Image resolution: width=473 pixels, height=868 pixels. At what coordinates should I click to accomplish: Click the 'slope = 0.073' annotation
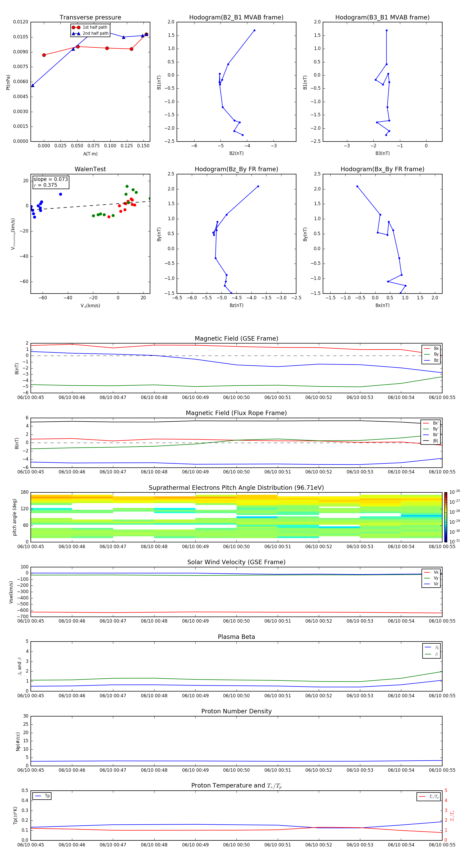[x=51, y=179]
